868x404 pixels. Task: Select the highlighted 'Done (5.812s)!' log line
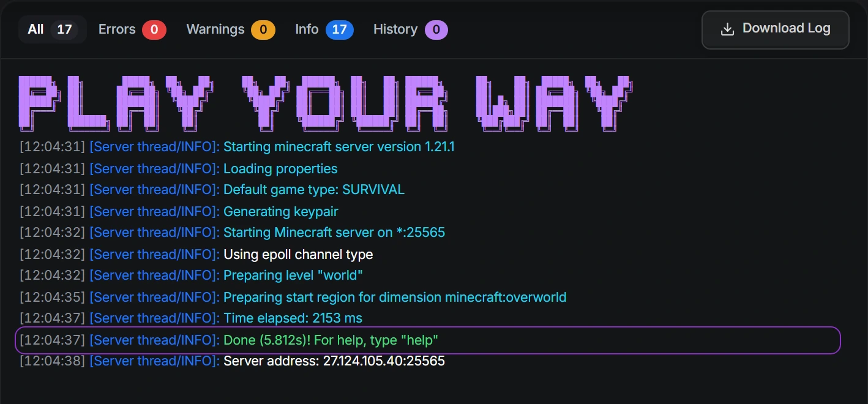point(428,340)
